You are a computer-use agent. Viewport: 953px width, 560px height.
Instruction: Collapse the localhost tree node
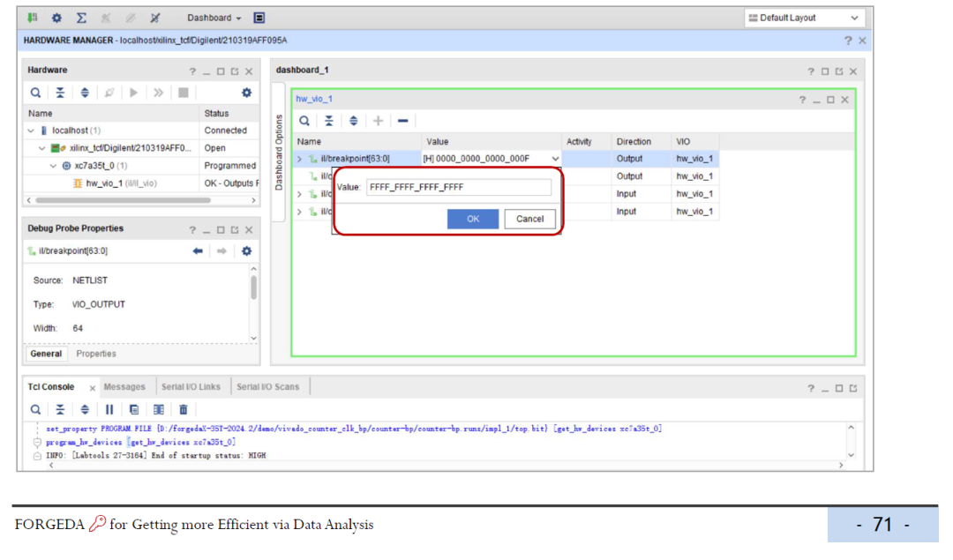pos(31,131)
